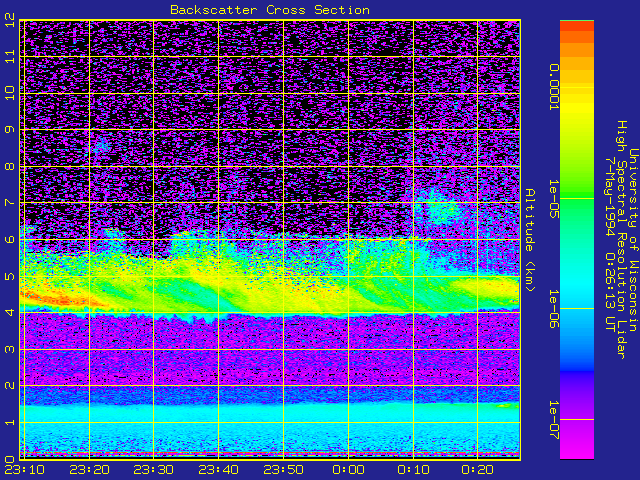This screenshot has width=640, height=480.
Task: Click the '23:50' time axis label
Action: coord(283,470)
